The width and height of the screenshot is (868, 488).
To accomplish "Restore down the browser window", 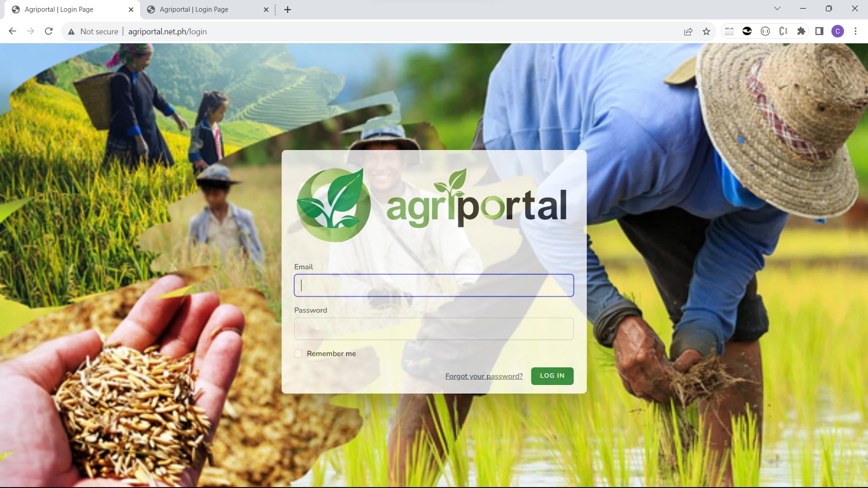I will point(829,9).
